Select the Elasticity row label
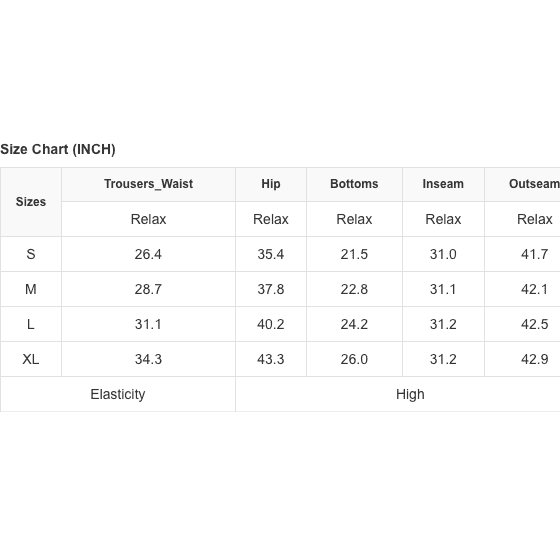Image resolution: width=560 pixels, height=560 pixels. 118,394
